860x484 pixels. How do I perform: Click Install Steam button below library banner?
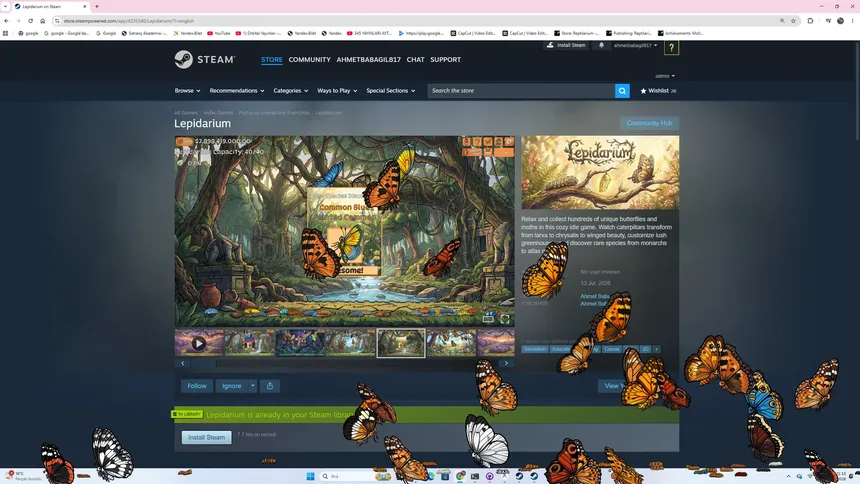pos(207,437)
